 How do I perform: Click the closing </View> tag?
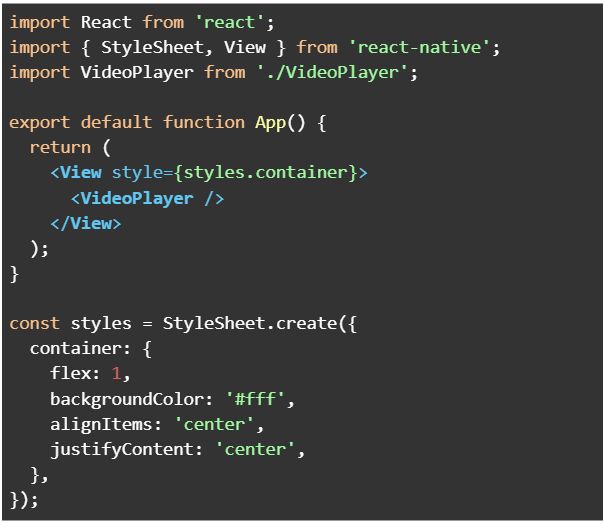pos(86,223)
